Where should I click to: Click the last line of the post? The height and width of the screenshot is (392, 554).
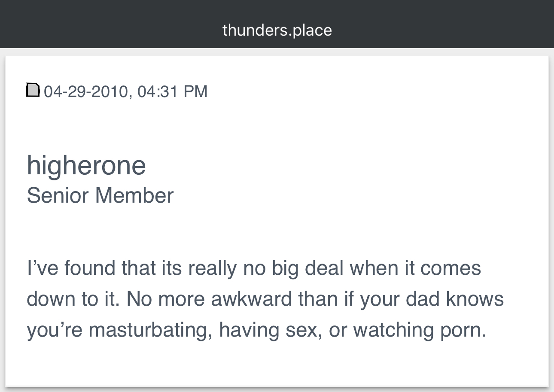256,330
